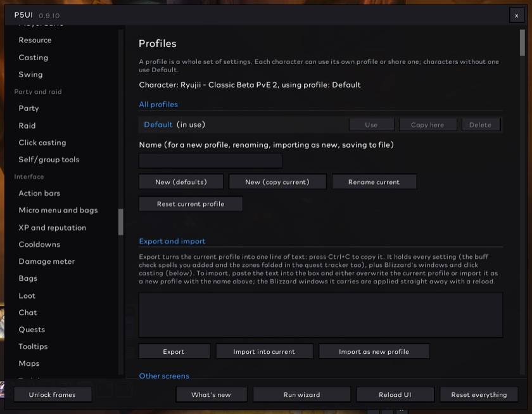Click New (copy current) button
This screenshot has height=414, width=532.
[x=277, y=182]
